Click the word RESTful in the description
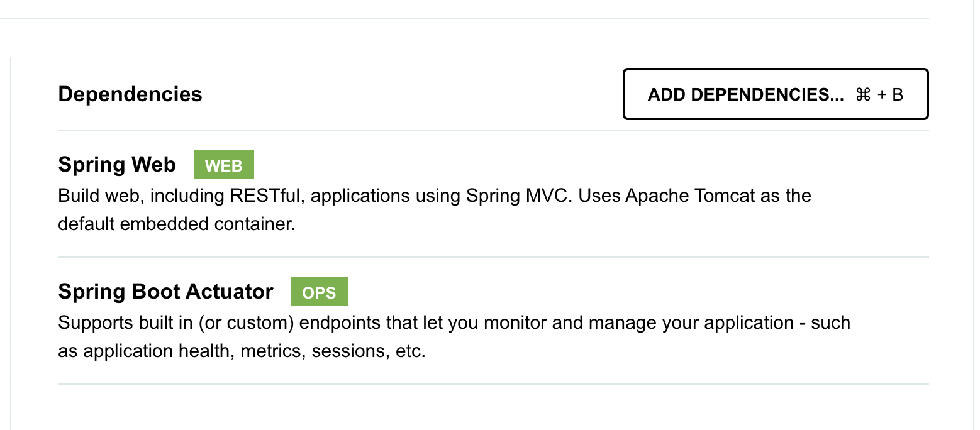 [267, 196]
